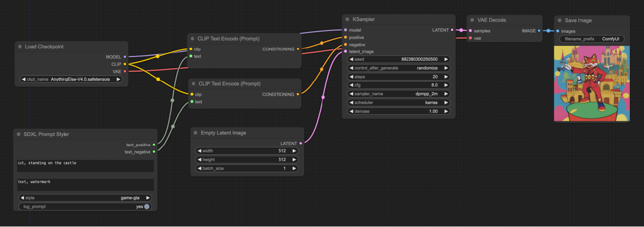
Task: Click the MODEL output port on Load Checkpoint
Action: click(125, 57)
